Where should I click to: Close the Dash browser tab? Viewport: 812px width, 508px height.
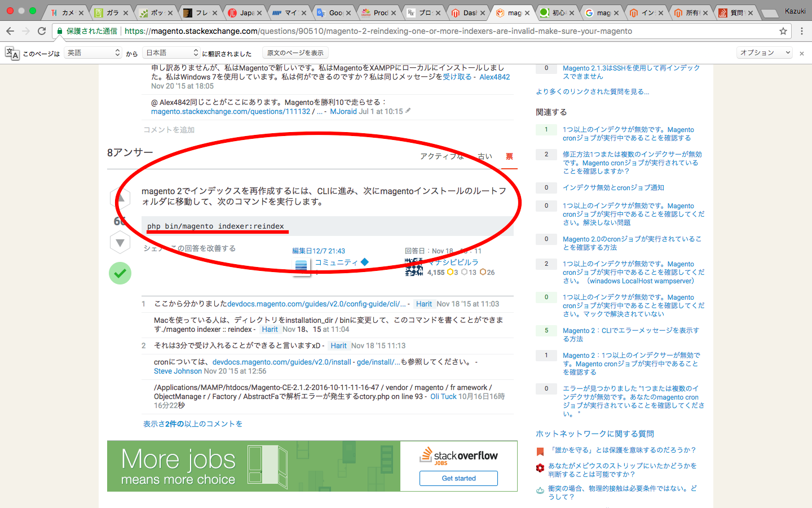pyautogui.click(x=483, y=12)
